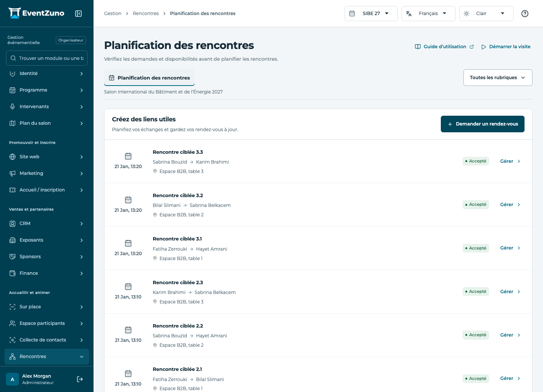The image size is (543, 392).
Task: Select the Planification des rencontres tab
Action: pyautogui.click(x=149, y=78)
